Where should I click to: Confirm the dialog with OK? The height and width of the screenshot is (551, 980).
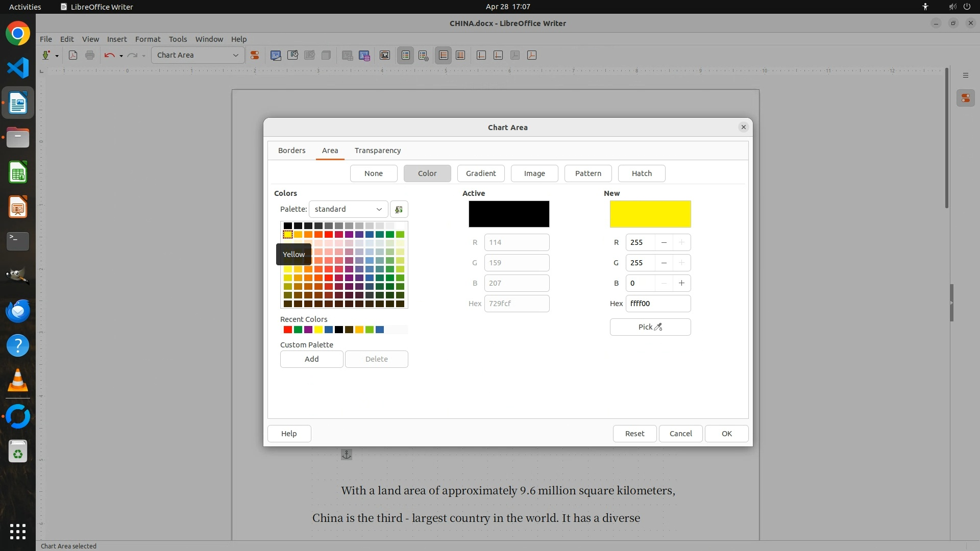pos(726,434)
